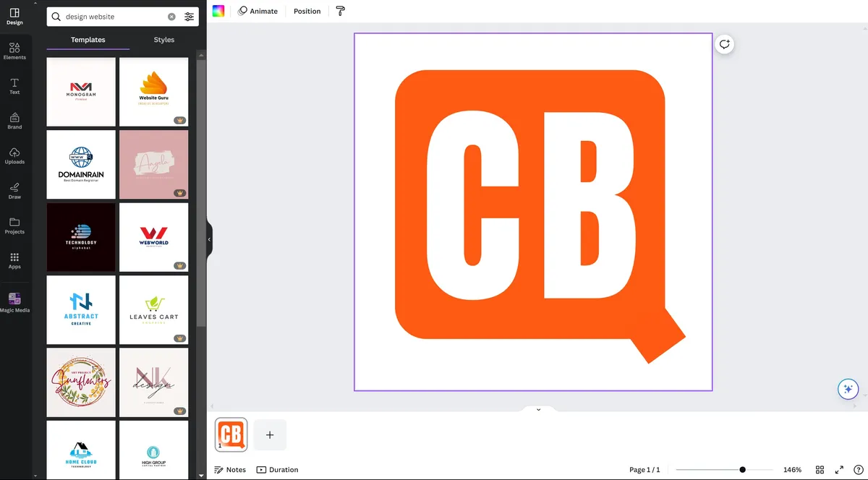Switch to the Styles tab
The width and height of the screenshot is (868, 480).
coord(164,40)
